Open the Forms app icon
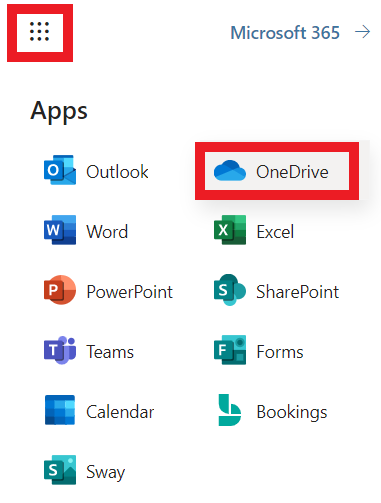The width and height of the screenshot is (381, 503). (x=230, y=350)
